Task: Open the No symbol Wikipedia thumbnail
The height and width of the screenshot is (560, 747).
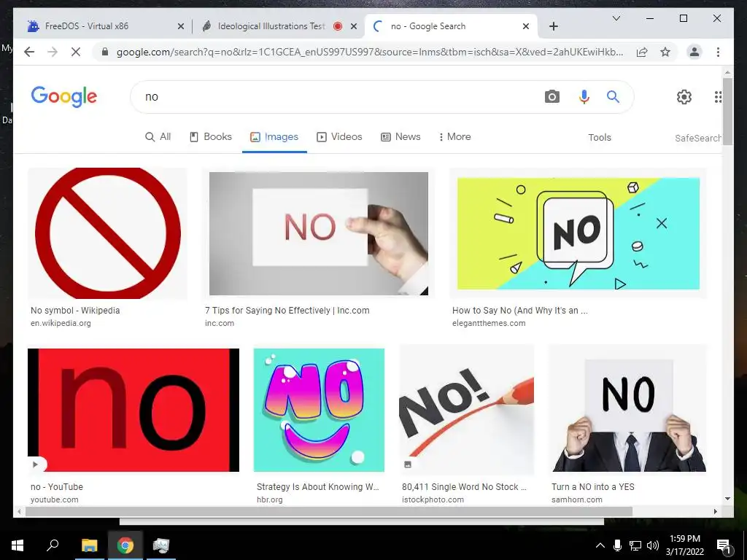Action: click(108, 233)
